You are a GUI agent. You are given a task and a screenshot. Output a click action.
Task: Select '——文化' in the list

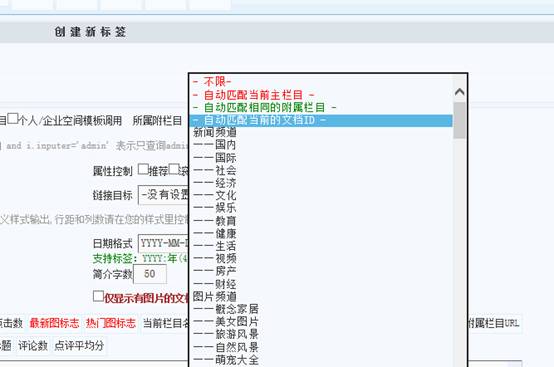click(x=321, y=195)
